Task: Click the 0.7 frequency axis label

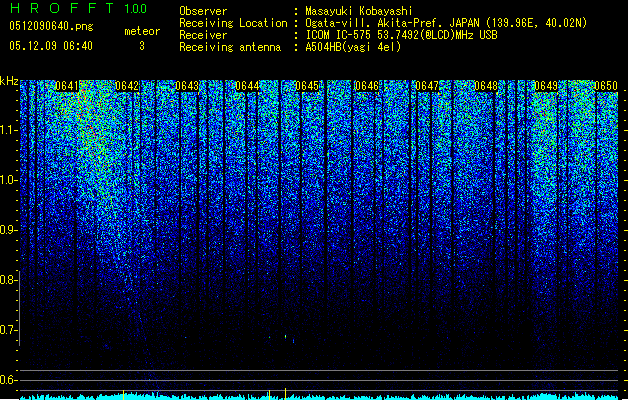Action: tap(8, 330)
